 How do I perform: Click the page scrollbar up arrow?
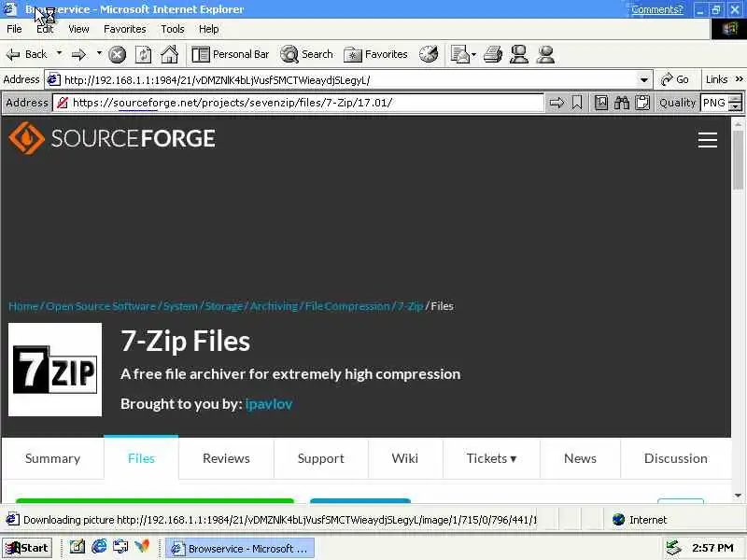point(739,123)
